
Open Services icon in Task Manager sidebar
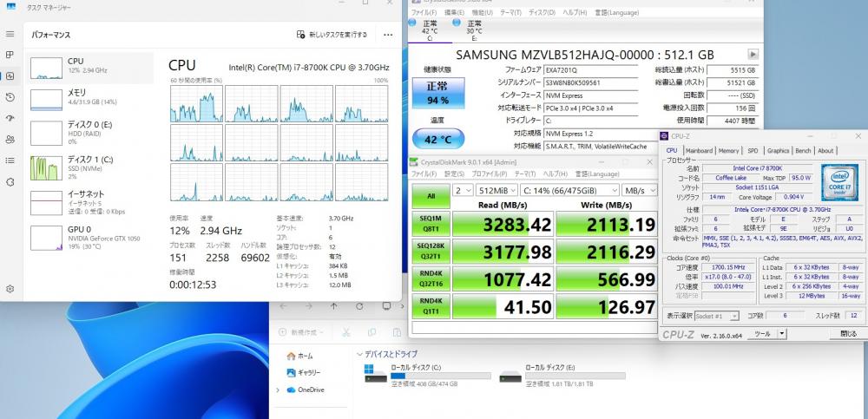click(10, 181)
